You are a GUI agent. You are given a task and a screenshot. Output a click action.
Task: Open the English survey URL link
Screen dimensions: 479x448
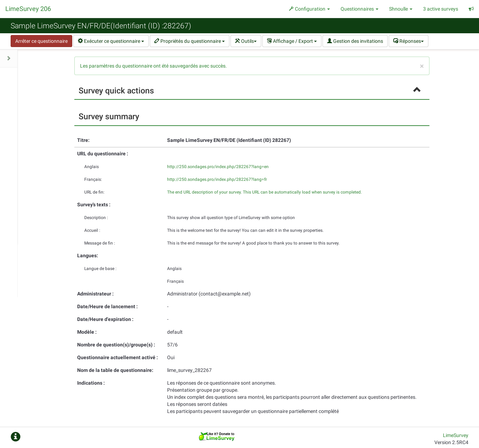[x=218, y=167]
